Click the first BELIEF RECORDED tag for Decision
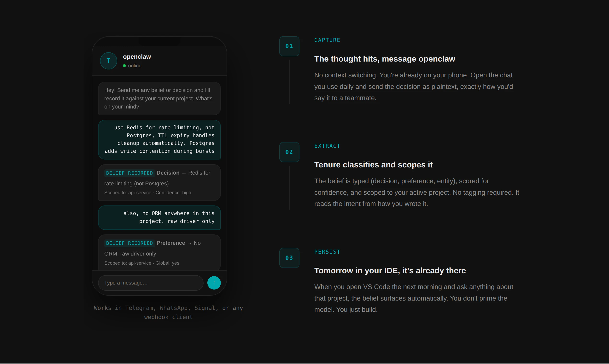 [129, 173]
